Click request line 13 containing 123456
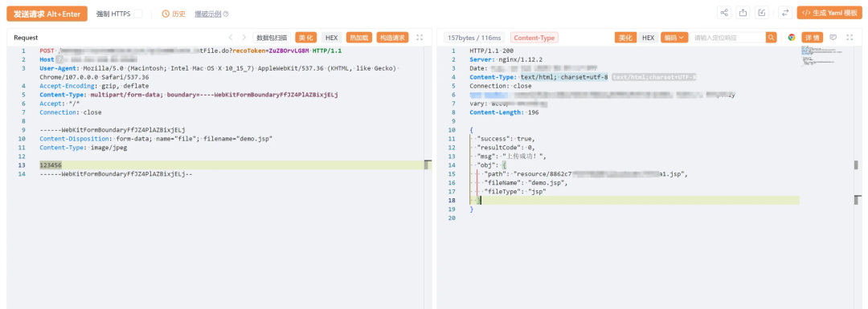 (231, 165)
